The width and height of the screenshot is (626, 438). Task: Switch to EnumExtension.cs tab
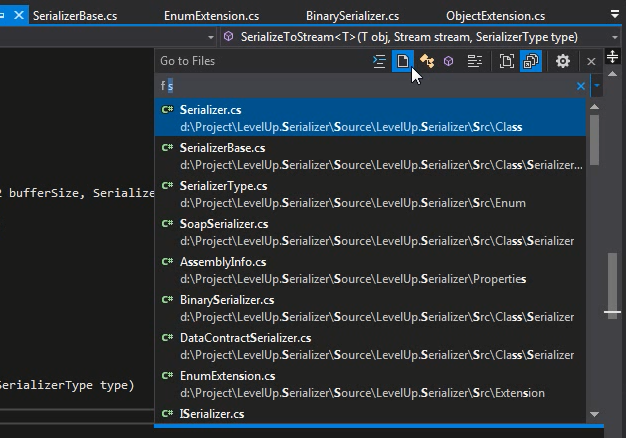point(212,16)
